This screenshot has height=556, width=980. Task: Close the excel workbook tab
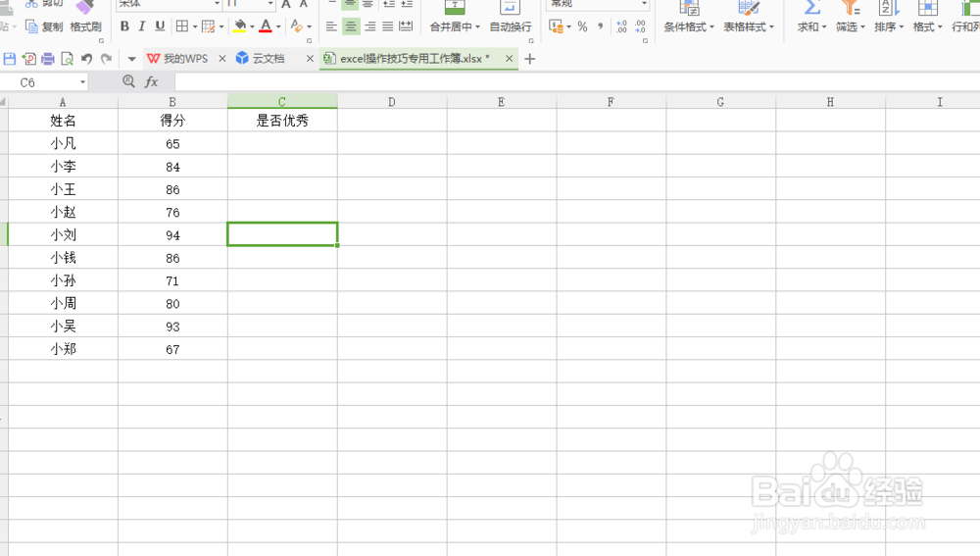click(x=509, y=59)
